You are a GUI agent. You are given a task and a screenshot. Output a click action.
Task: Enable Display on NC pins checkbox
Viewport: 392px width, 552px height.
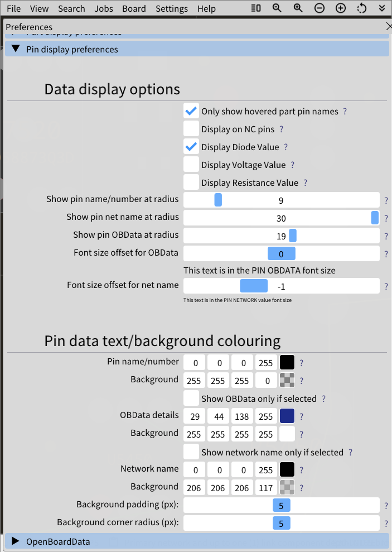pyautogui.click(x=191, y=129)
